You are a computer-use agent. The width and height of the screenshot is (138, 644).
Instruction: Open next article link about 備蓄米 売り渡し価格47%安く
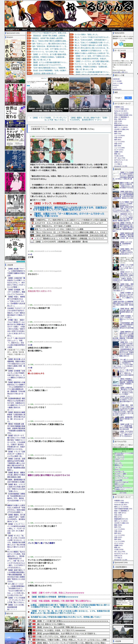pos(89,119)
